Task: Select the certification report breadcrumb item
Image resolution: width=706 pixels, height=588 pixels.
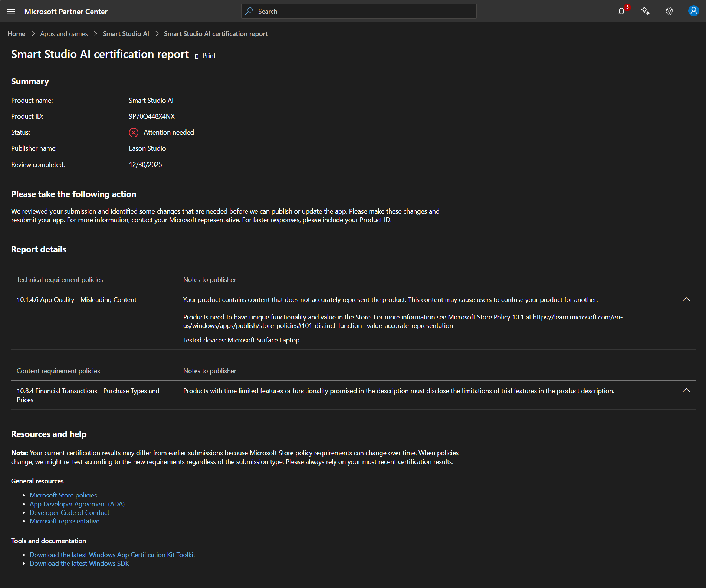Action: [x=216, y=34]
